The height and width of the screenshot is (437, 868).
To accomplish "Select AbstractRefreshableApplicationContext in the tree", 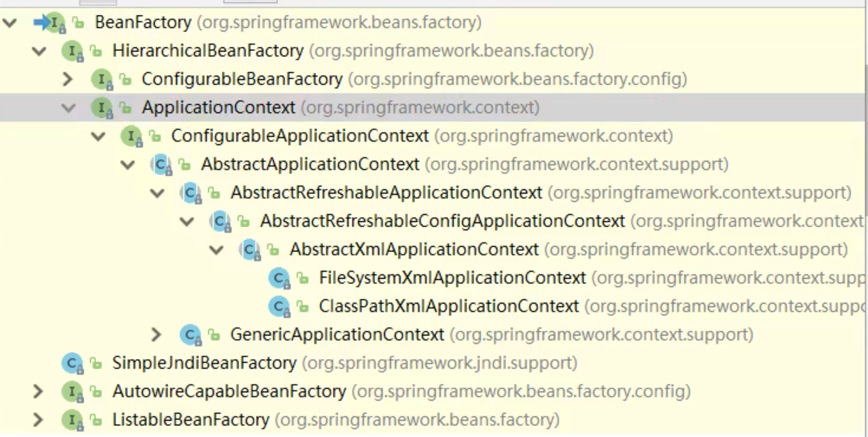I will [x=432, y=193].
